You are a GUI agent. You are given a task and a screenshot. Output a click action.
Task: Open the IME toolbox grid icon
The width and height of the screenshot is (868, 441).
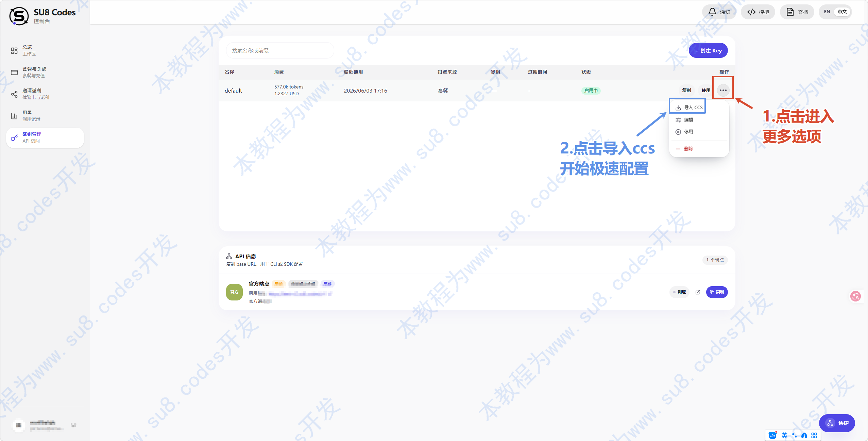814,435
